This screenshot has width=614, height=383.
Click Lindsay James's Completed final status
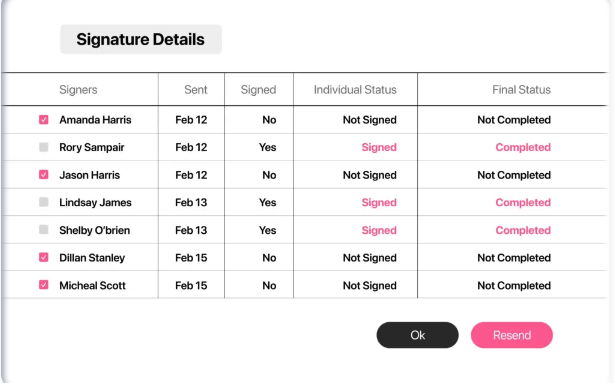(523, 202)
